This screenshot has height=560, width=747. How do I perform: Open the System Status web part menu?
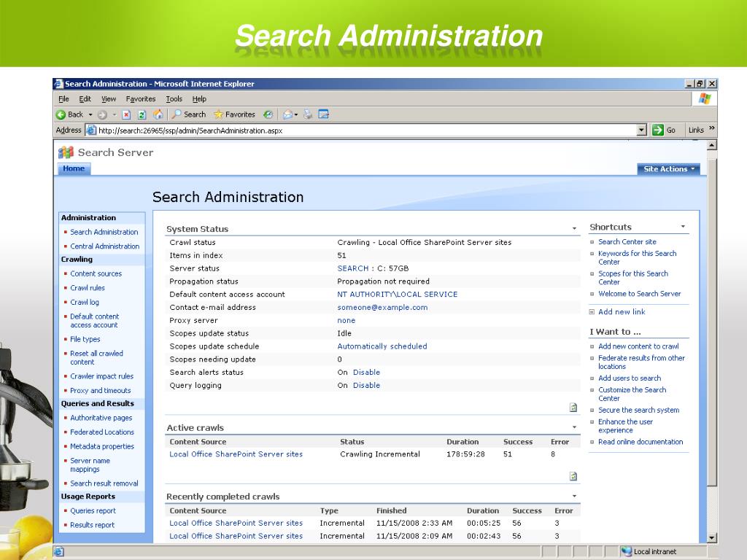click(574, 229)
